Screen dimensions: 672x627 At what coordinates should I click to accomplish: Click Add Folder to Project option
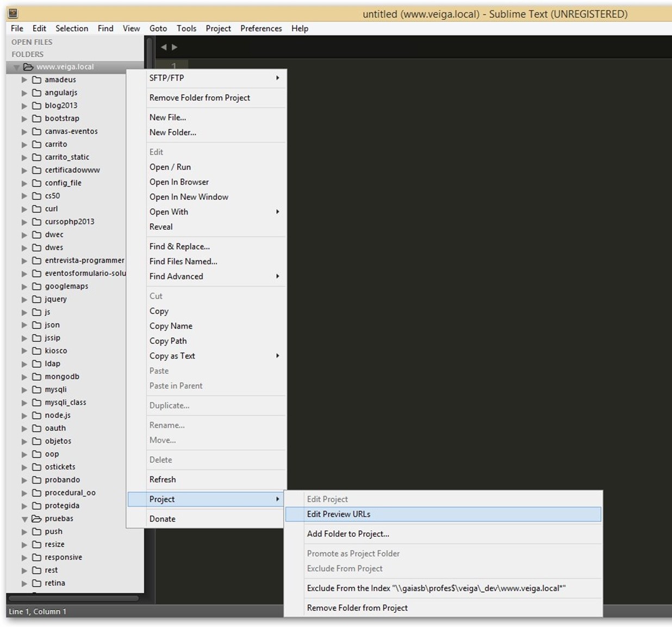coord(347,534)
